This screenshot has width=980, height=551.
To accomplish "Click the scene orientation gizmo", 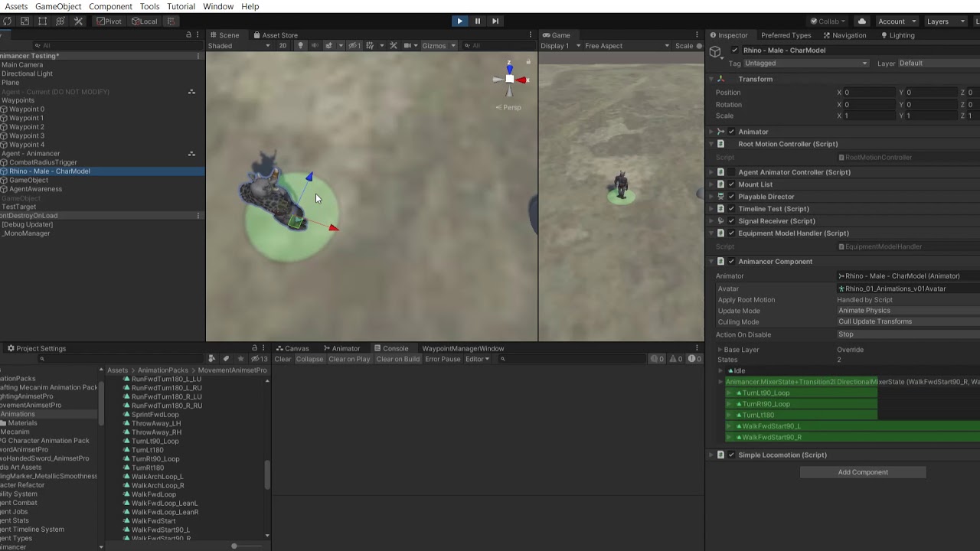I will click(509, 80).
